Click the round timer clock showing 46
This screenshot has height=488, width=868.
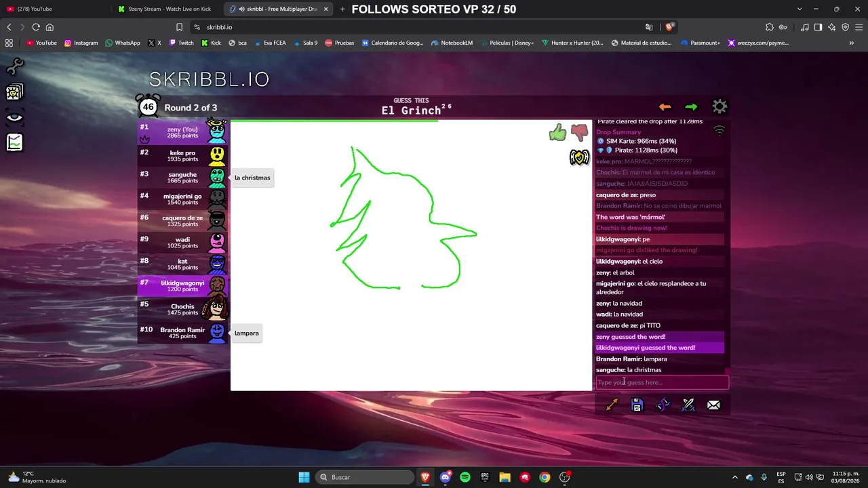pyautogui.click(x=148, y=106)
